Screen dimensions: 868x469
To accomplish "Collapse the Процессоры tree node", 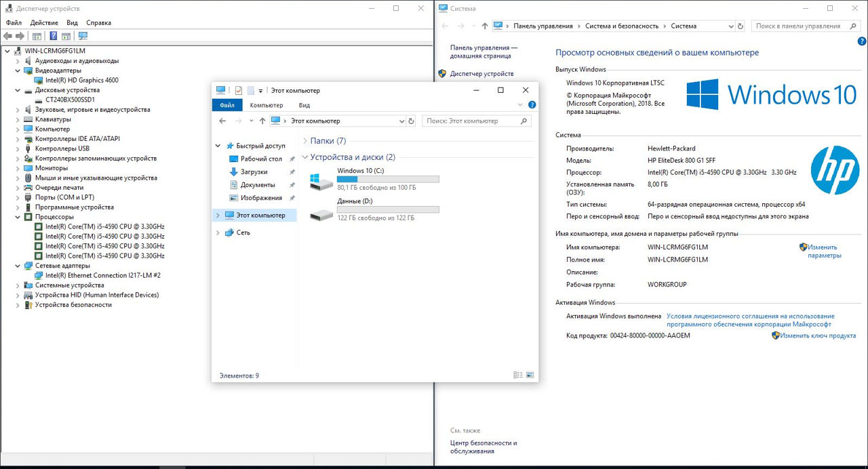I will (x=18, y=217).
